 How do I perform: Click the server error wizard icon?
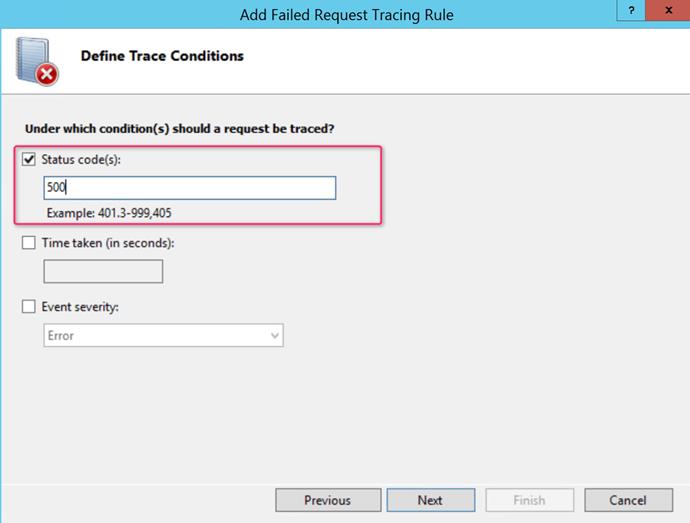click(36, 63)
